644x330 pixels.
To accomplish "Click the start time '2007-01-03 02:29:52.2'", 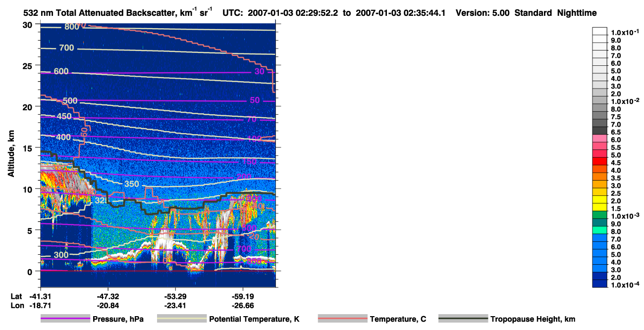I will (293, 13).
